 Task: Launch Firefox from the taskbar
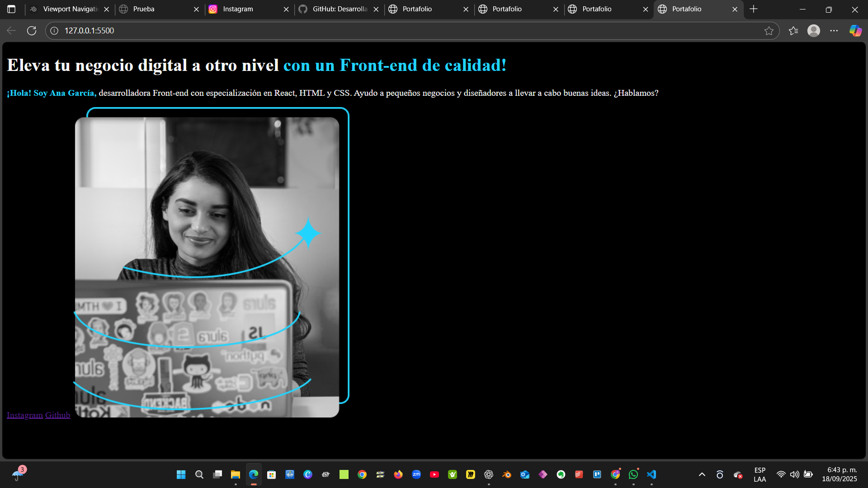tap(398, 474)
